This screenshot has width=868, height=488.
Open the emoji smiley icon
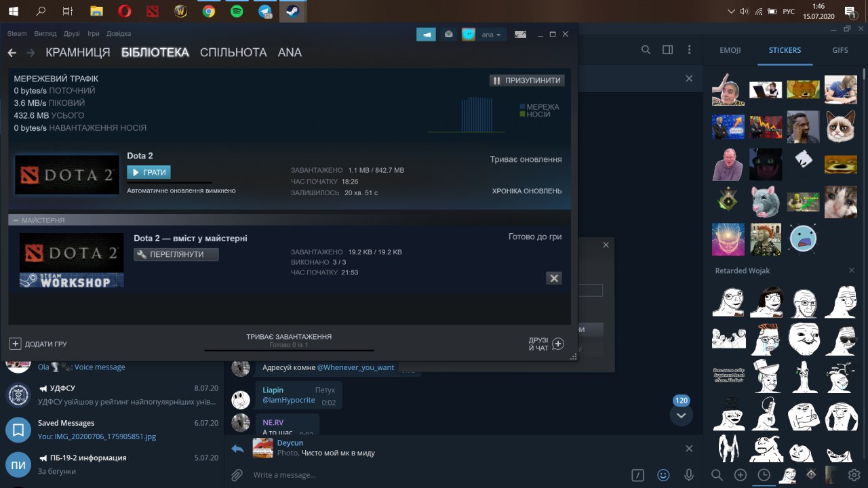[x=663, y=475]
